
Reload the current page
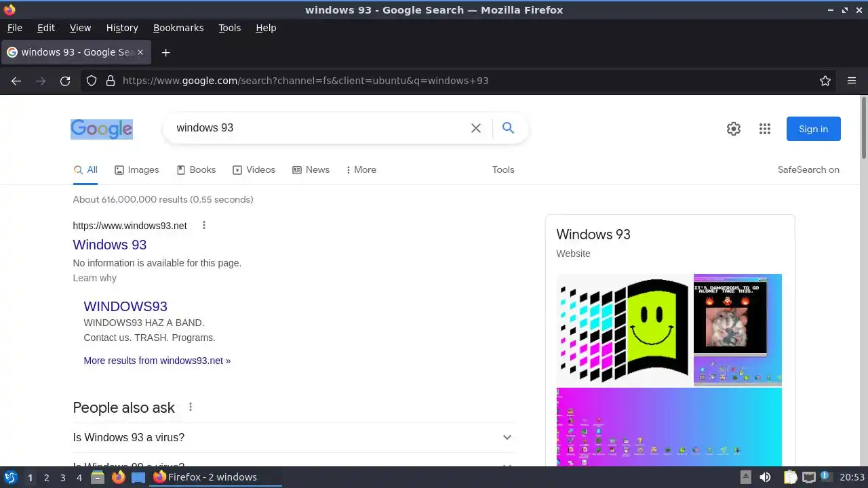(x=65, y=81)
